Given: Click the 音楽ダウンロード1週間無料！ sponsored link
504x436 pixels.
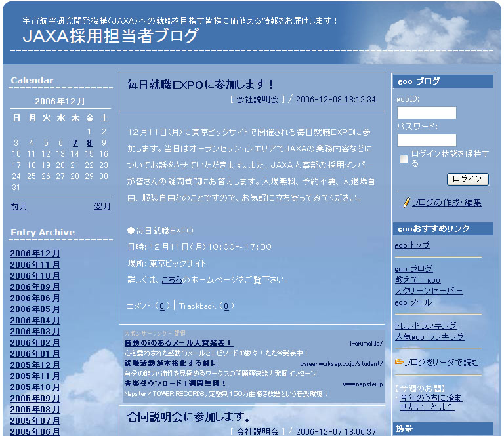Looking at the screenshot, I should 175,384.
